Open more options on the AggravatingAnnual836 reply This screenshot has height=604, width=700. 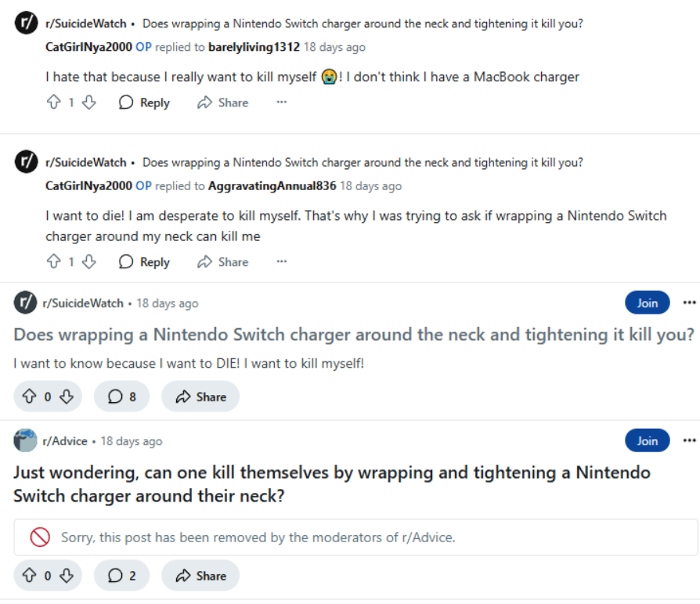[x=282, y=262]
